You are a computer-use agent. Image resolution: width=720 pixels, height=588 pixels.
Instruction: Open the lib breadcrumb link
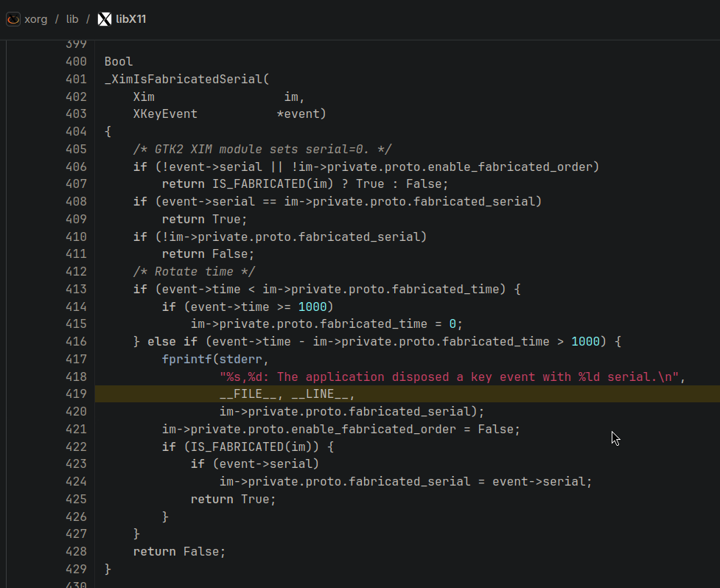71,19
